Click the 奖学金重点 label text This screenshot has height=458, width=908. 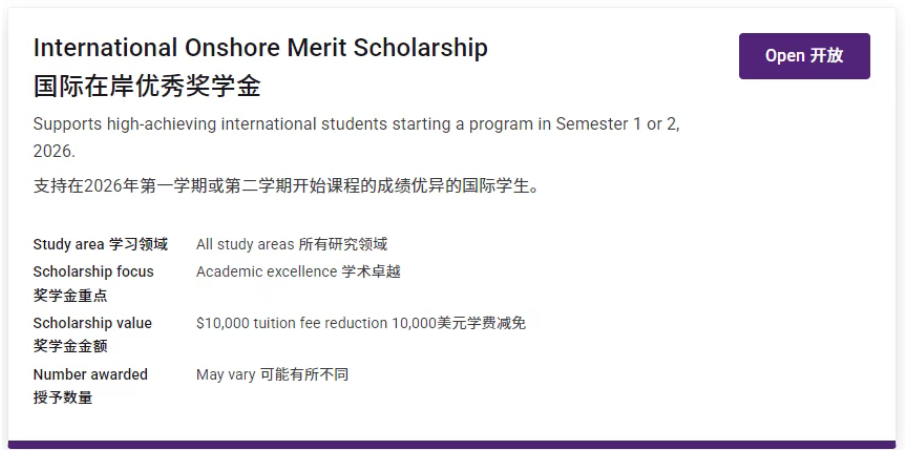[x=70, y=295]
